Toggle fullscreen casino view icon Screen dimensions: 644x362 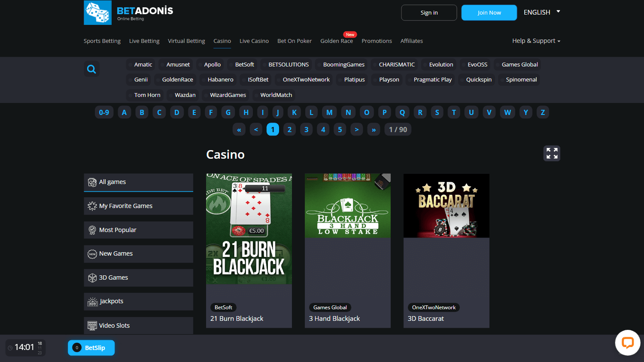pos(552,154)
